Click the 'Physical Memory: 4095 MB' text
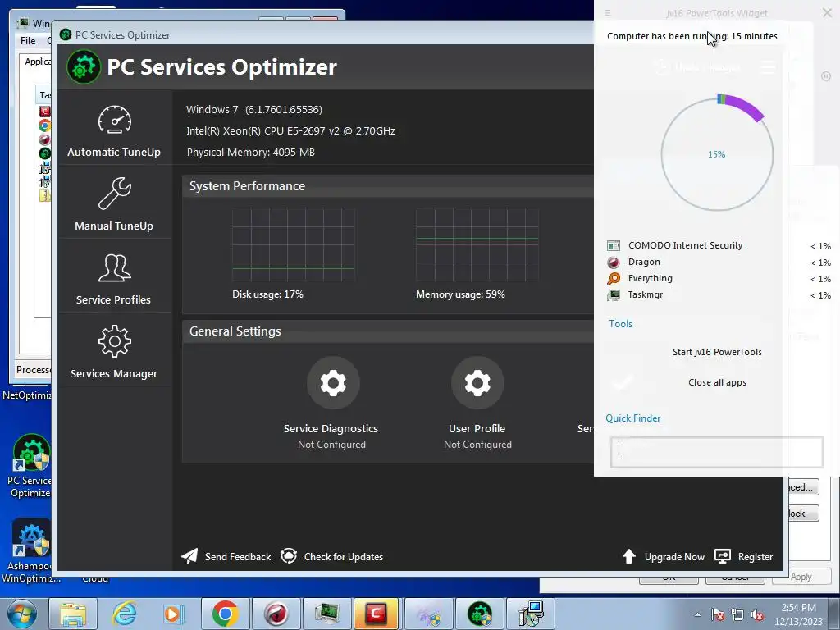This screenshot has height=630, width=840. click(251, 152)
